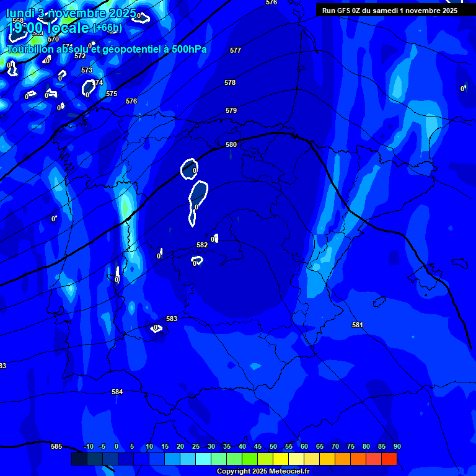Click the 577 contour label
Image resolution: width=476 pixels, height=476 pixels.
(x=235, y=50)
